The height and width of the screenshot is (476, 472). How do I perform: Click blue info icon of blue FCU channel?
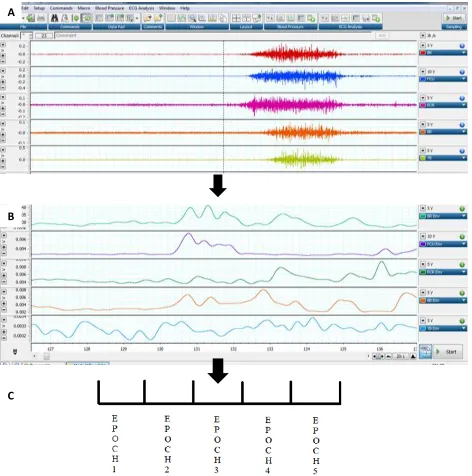(462, 72)
